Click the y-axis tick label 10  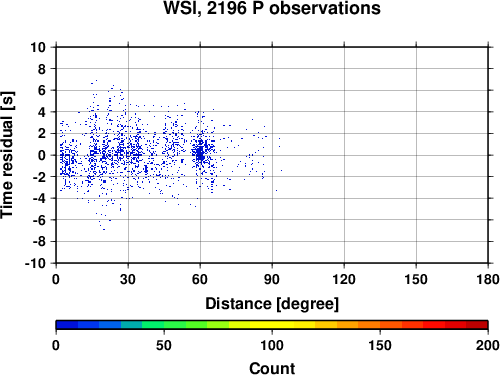pyautogui.click(x=38, y=47)
